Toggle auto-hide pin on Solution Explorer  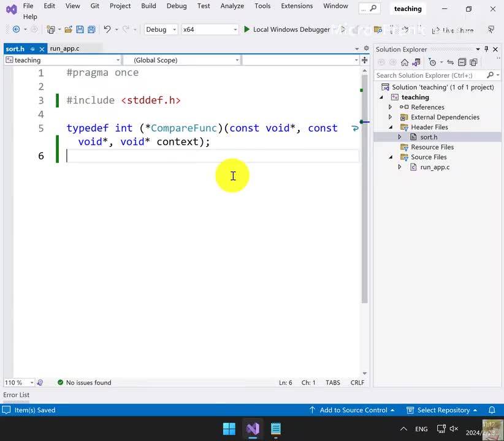(x=486, y=49)
